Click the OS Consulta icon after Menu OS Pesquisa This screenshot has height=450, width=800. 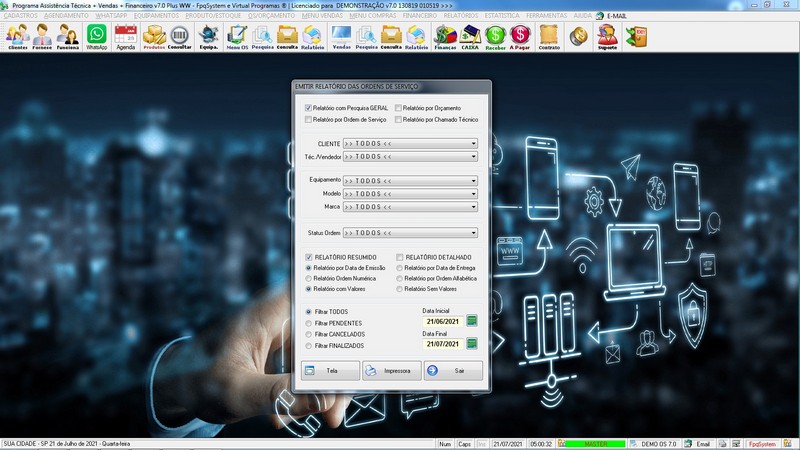click(287, 37)
